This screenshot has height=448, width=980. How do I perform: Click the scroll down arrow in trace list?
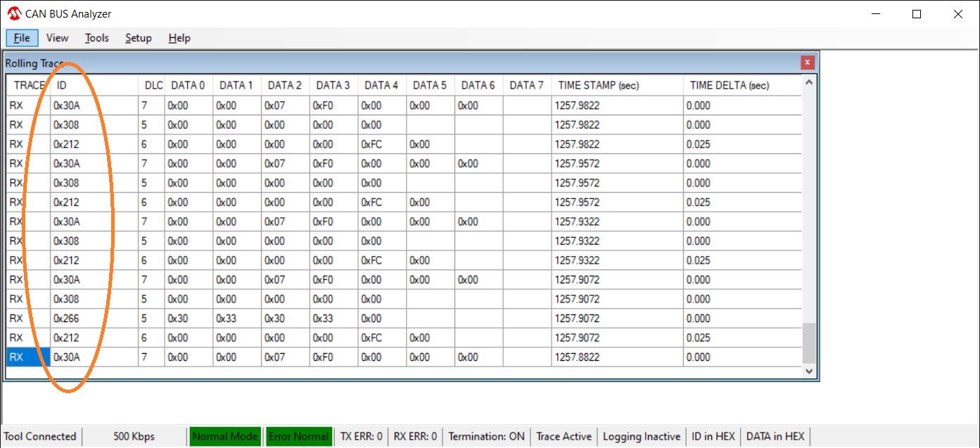pyautogui.click(x=808, y=371)
